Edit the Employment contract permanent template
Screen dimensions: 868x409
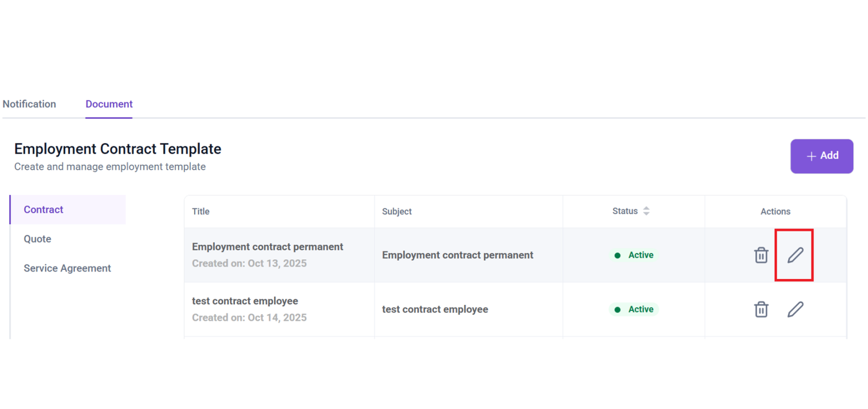click(795, 255)
